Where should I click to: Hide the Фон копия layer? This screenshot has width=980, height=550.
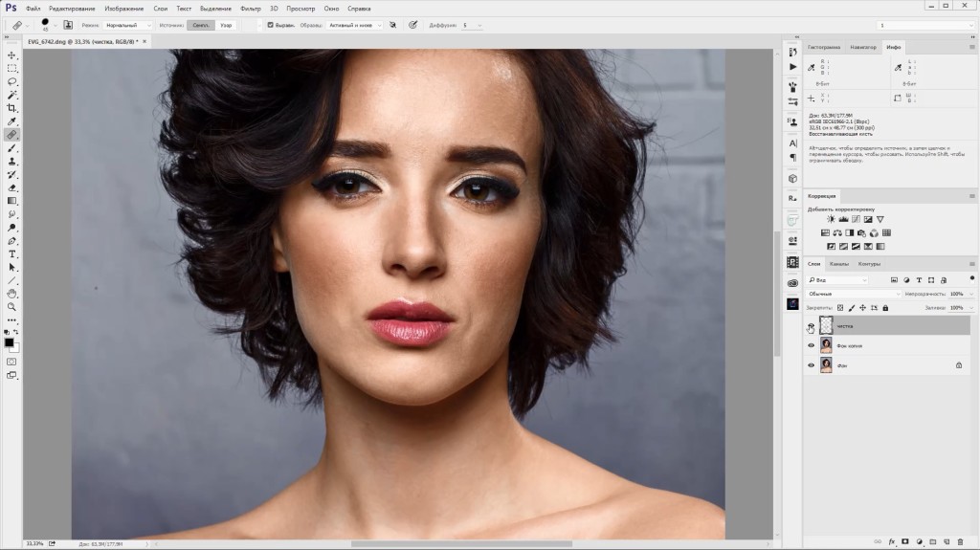click(x=811, y=345)
